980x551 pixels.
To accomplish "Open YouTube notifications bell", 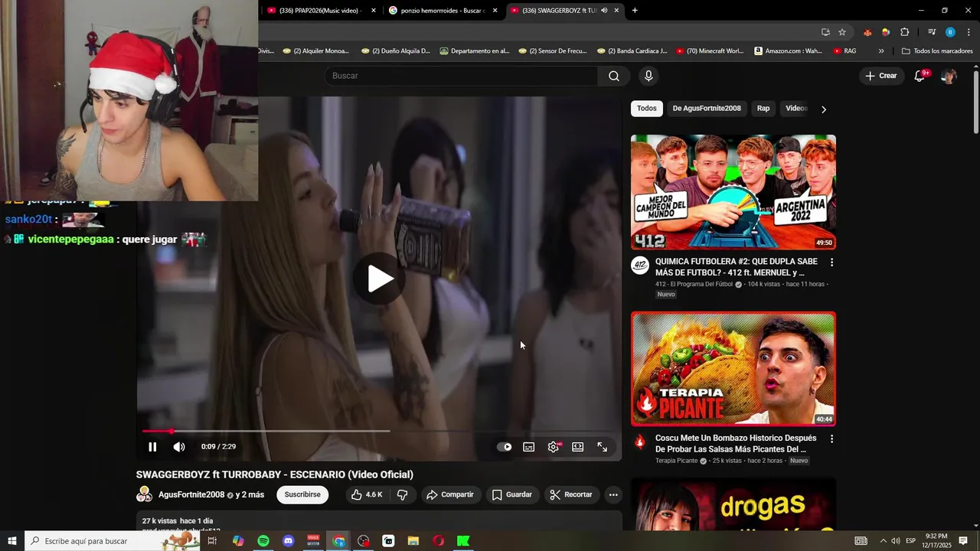I will [920, 76].
